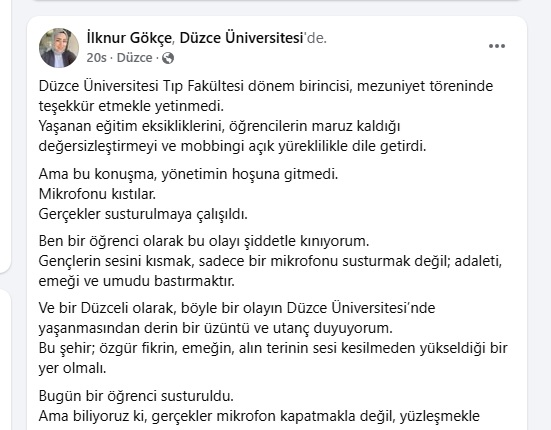Open the three-dot post options menu

pyautogui.click(x=497, y=46)
